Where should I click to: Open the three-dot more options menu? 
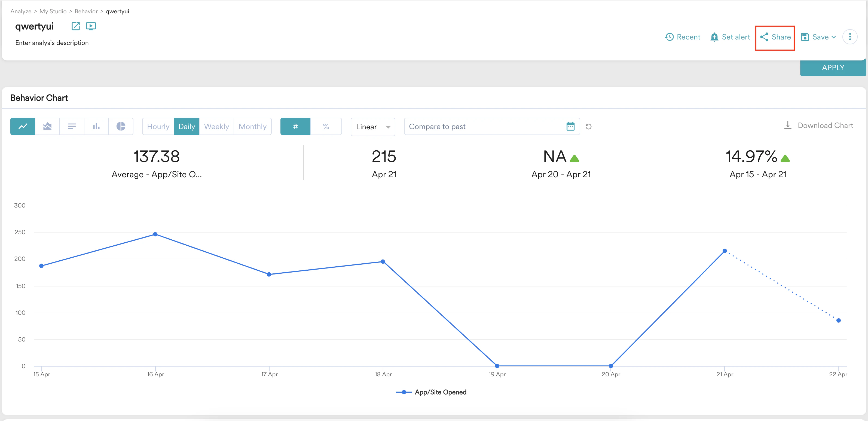coord(849,37)
